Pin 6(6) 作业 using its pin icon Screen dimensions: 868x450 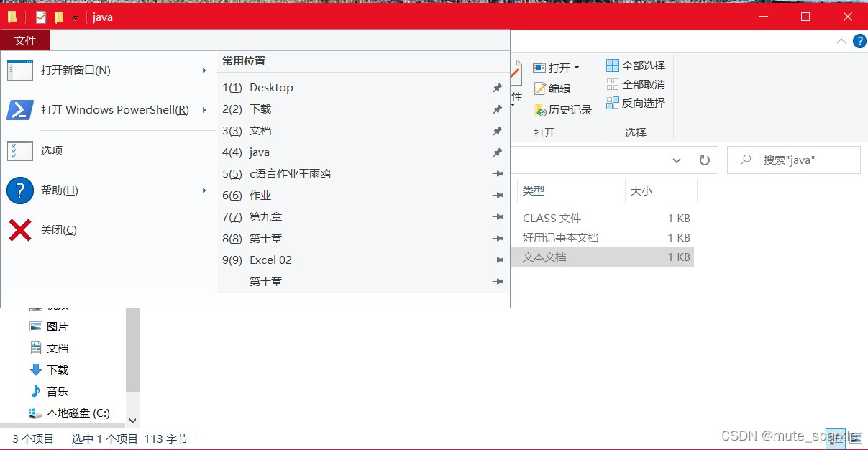tap(497, 196)
